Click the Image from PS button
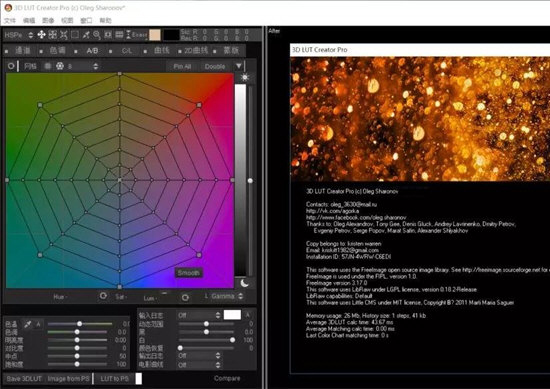550x389 pixels. [68, 378]
